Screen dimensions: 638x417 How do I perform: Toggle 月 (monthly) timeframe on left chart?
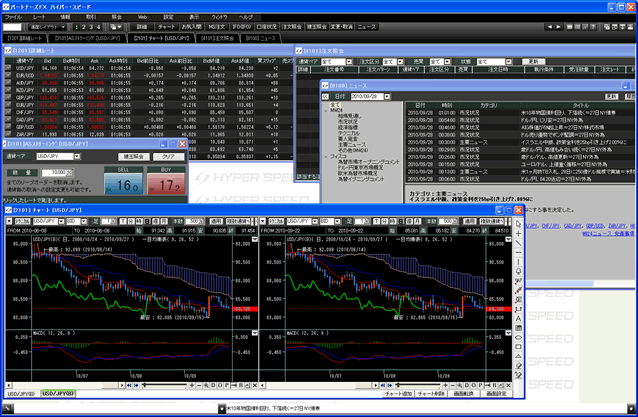(x=164, y=221)
